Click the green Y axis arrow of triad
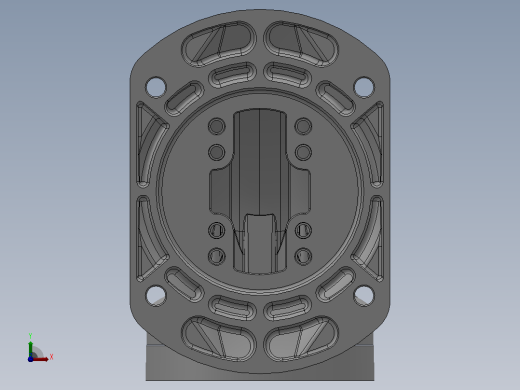This screenshot has width=520, height=390. pos(31,349)
